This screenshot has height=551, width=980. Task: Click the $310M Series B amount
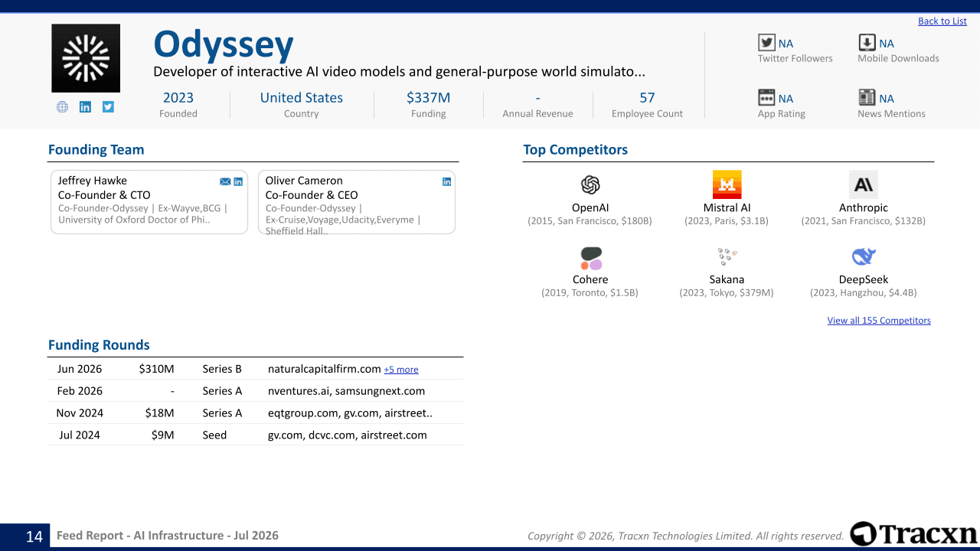tap(157, 369)
